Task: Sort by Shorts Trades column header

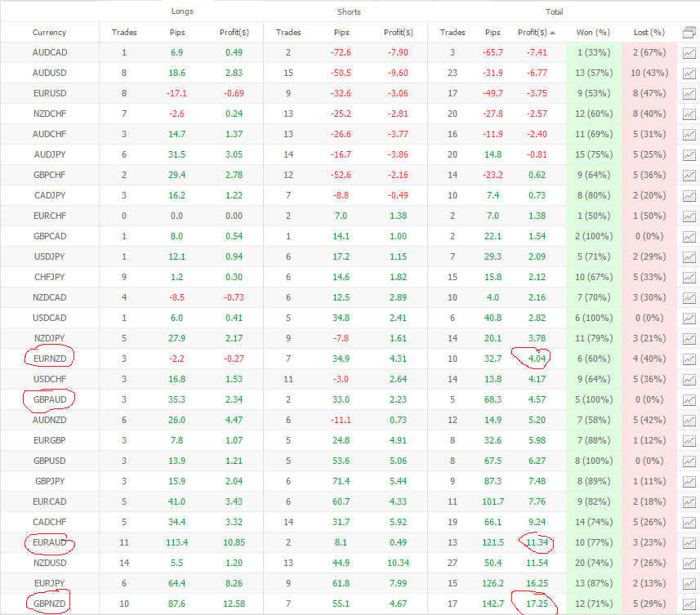Action: pos(288,32)
